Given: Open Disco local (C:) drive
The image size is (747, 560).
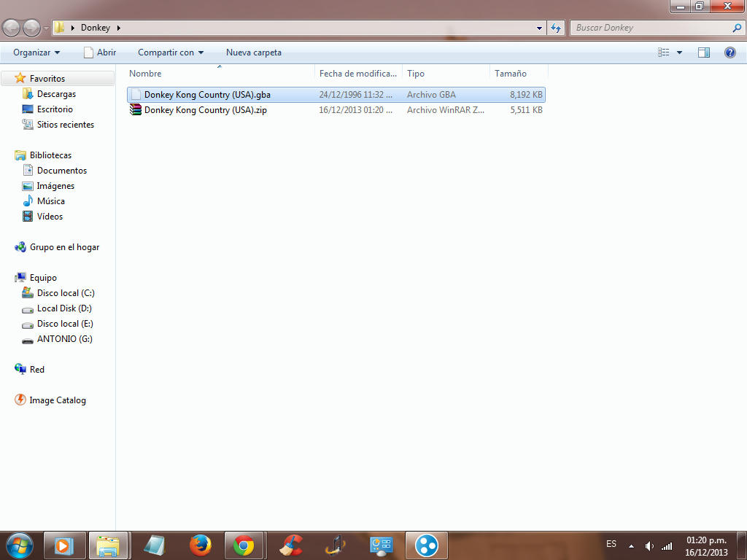Looking at the screenshot, I should click(x=66, y=293).
